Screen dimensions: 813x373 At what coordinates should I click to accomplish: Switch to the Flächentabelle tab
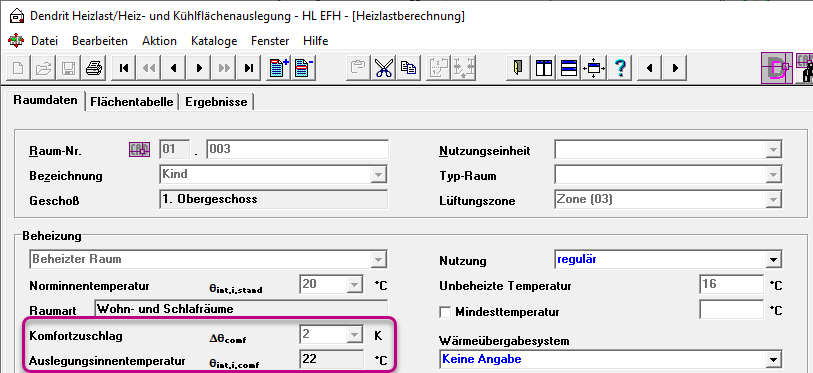[x=132, y=102]
